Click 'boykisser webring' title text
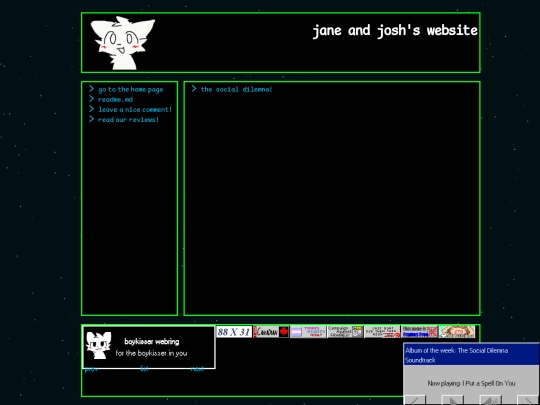The image size is (540, 405). pos(152,342)
